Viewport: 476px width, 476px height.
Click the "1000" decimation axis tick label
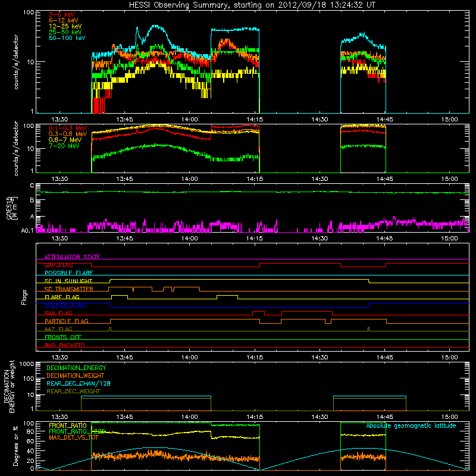pyautogui.click(x=27, y=364)
